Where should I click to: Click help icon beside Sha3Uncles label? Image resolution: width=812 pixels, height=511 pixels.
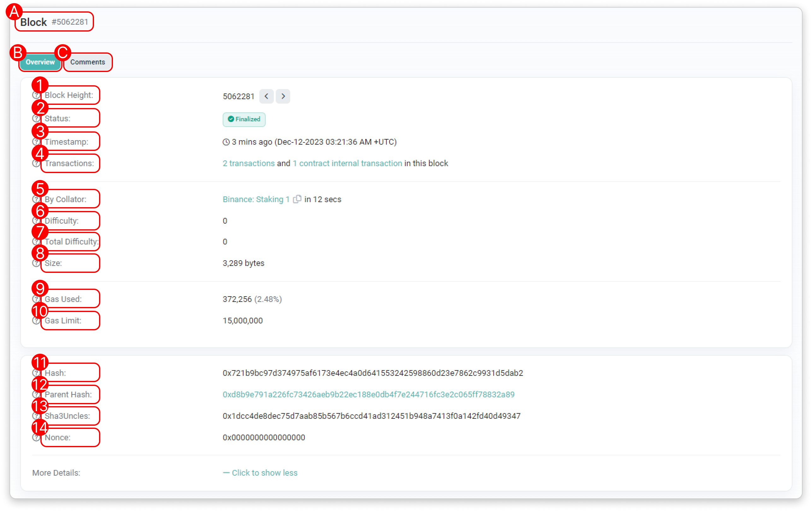tap(36, 416)
